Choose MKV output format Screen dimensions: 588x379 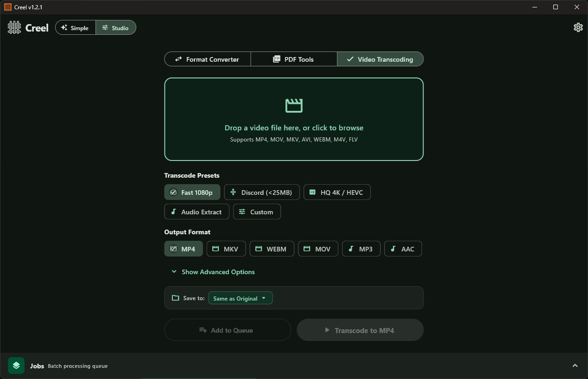tap(226, 249)
